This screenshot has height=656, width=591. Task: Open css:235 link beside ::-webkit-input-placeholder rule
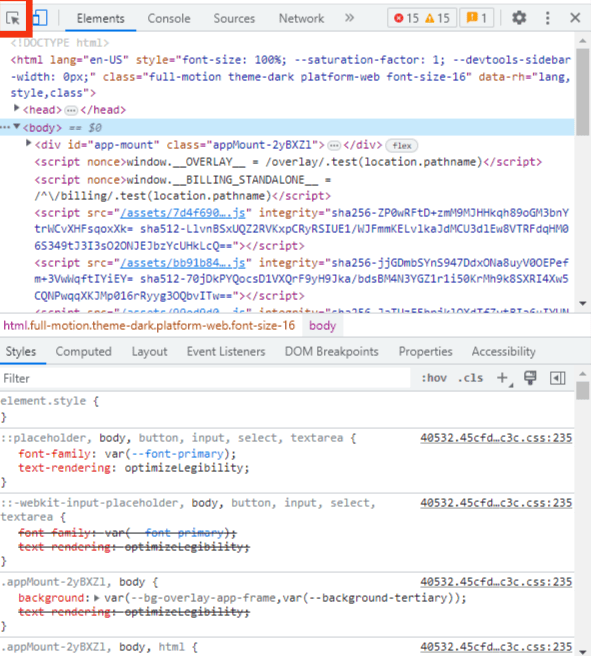[496, 503]
